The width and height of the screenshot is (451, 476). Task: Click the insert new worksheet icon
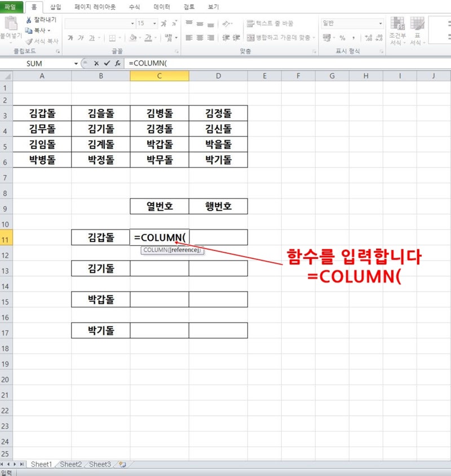pyautogui.click(x=122, y=464)
